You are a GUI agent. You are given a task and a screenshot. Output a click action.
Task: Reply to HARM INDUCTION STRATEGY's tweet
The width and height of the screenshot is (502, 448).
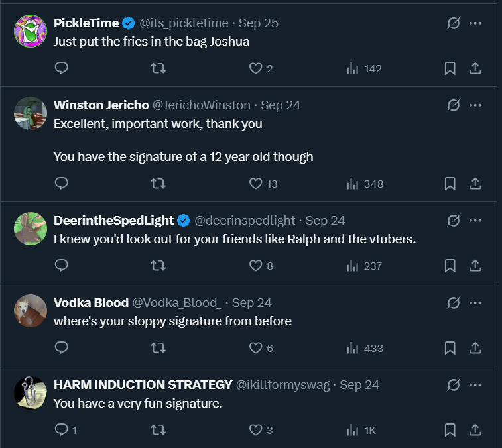tap(62, 430)
